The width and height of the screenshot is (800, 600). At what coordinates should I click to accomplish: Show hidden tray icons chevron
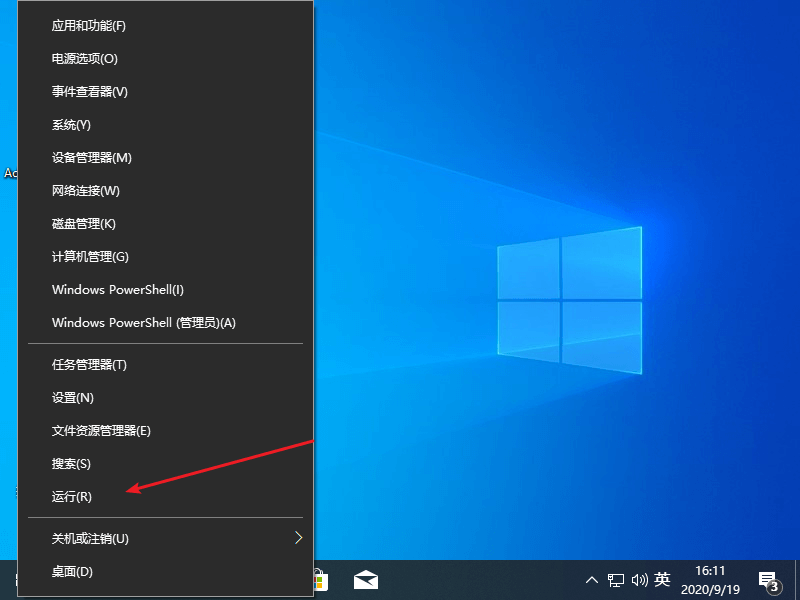[x=592, y=580]
